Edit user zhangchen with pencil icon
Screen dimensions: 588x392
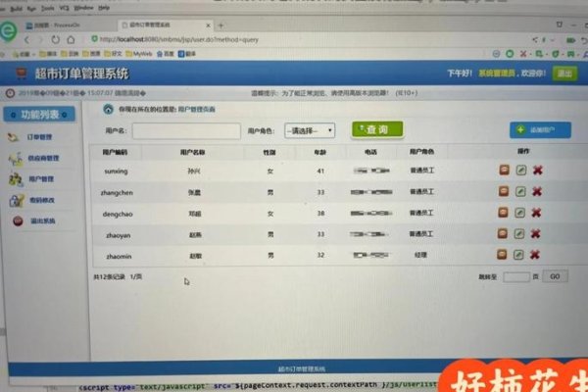pyautogui.click(x=520, y=191)
